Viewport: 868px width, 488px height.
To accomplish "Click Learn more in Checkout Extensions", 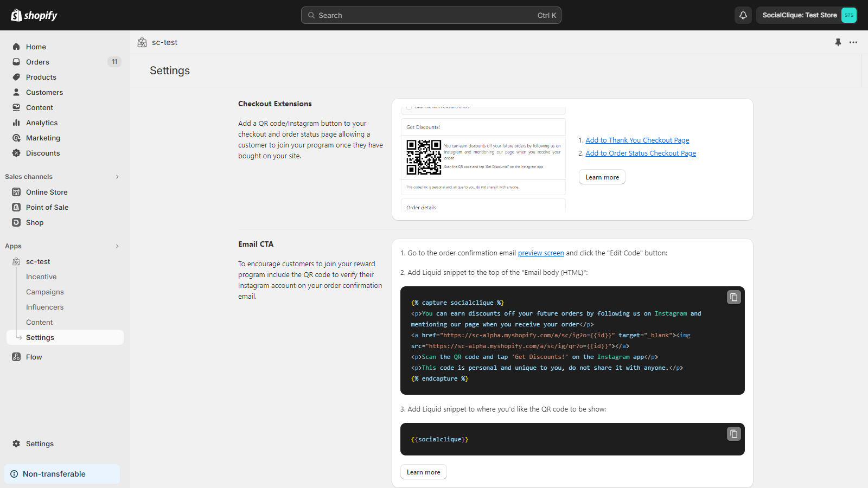I will tap(602, 177).
